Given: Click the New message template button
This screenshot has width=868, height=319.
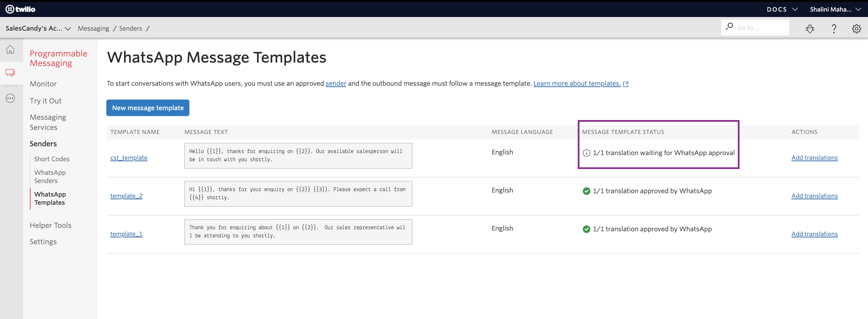Looking at the screenshot, I should pyautogui.click(x=148, y=108).
